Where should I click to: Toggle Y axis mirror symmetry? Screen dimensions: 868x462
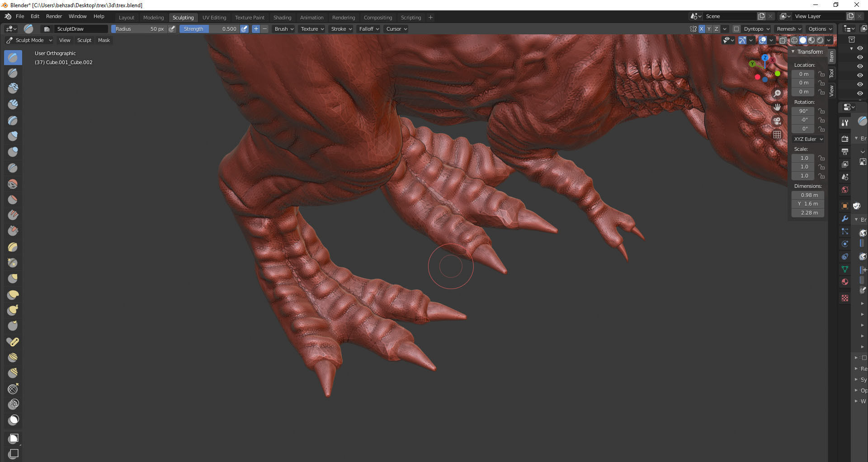pyautogui.click(x=709, y=29)
